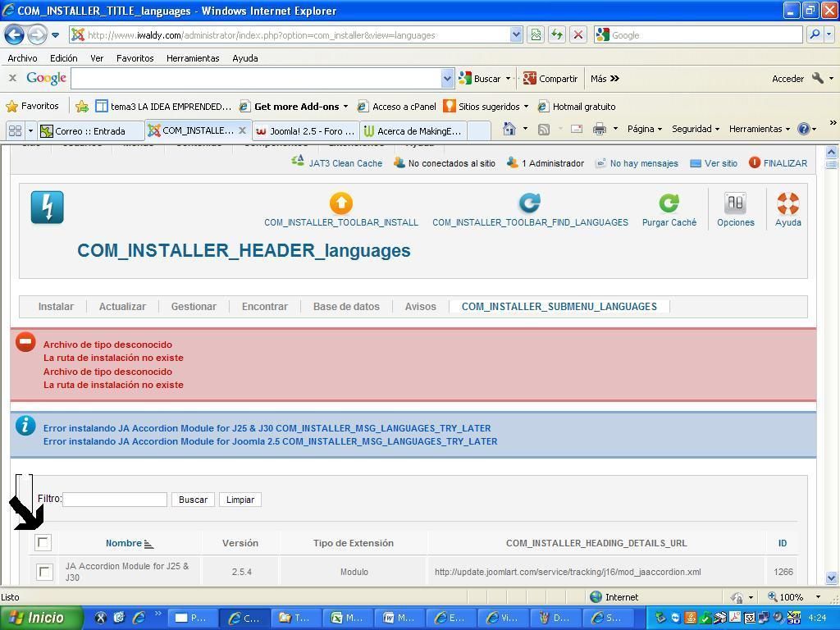
Task: Switch to Joomla! 2.5 - Foro tab
Action: click(x=305, y=130)
